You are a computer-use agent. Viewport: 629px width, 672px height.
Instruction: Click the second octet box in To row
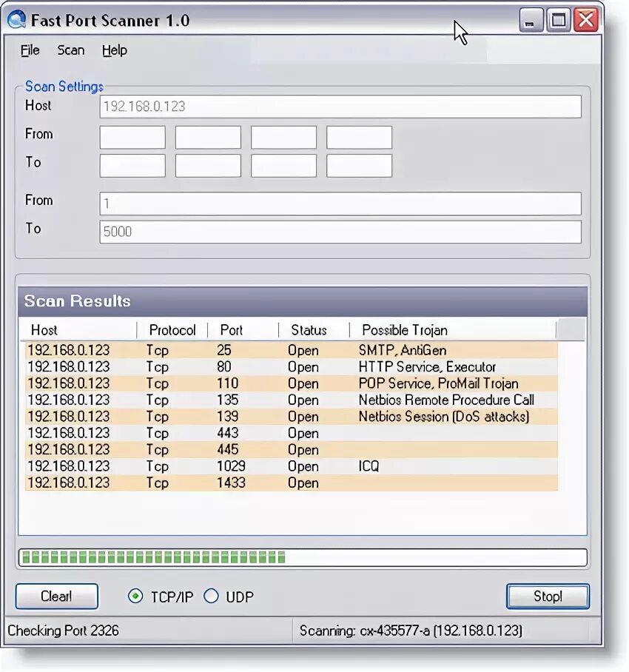[x=208, y=166]
